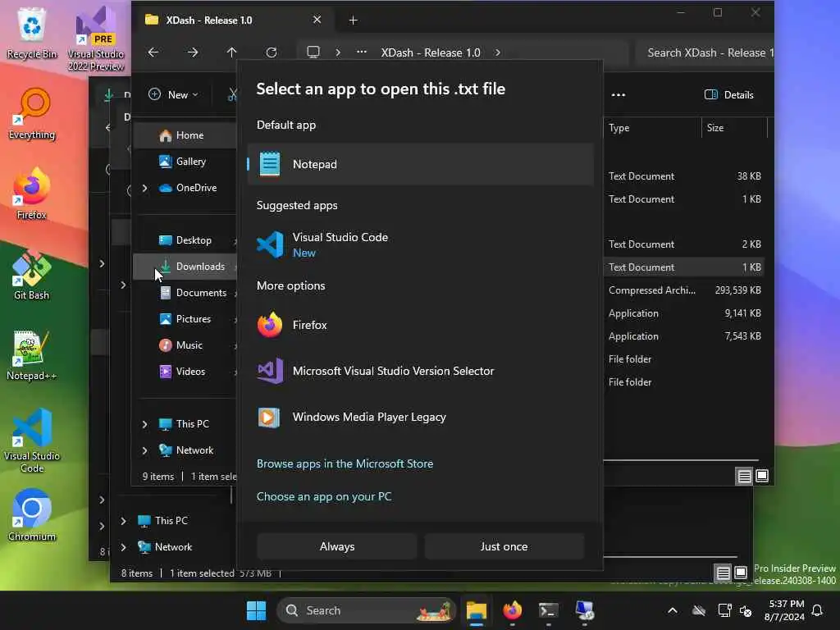840x630 pixels.
Task: Open Firefox desktop shortcut
Action: click(32, 194)
